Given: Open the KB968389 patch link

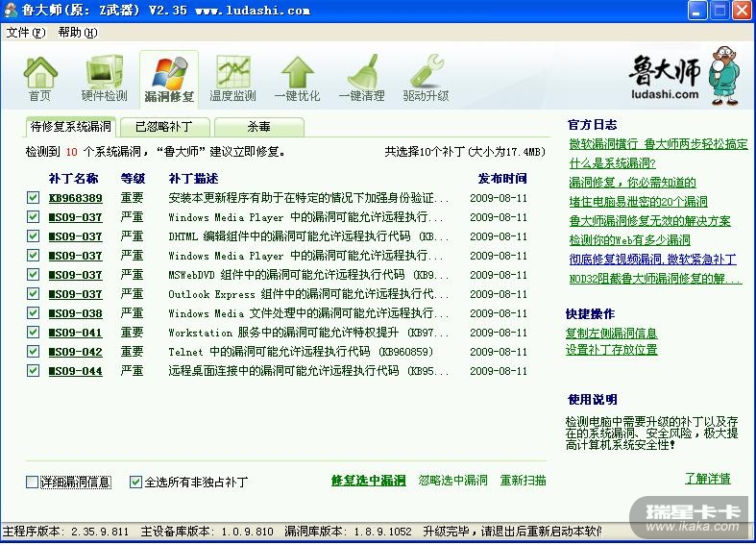Looking at the screenshot, I should pos(76,198).
